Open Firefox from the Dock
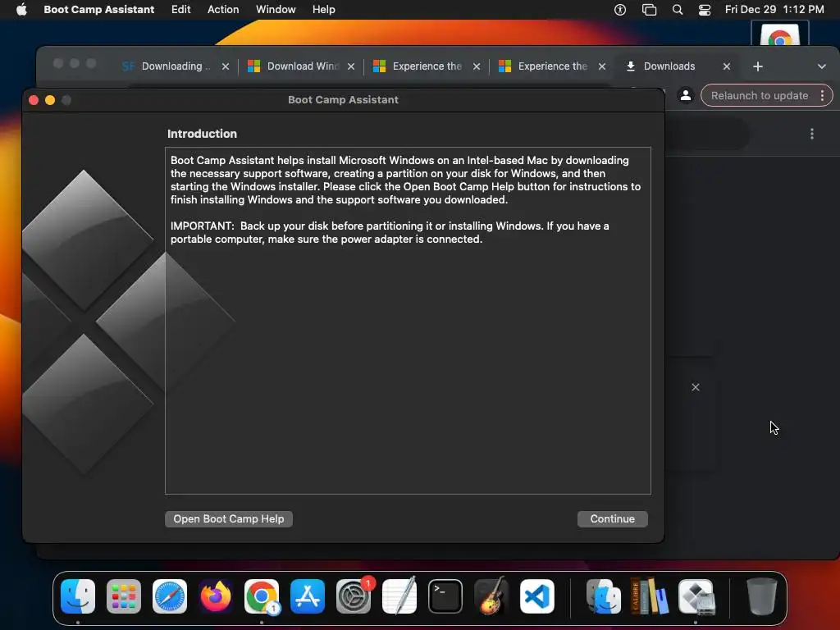This screenshot has width=840, height=630. click(216, 596)
